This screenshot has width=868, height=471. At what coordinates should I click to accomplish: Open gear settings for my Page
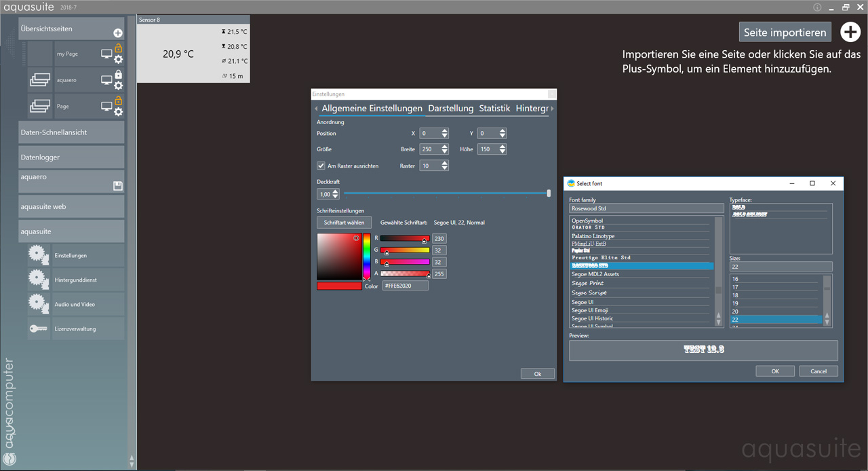point(118,59)
